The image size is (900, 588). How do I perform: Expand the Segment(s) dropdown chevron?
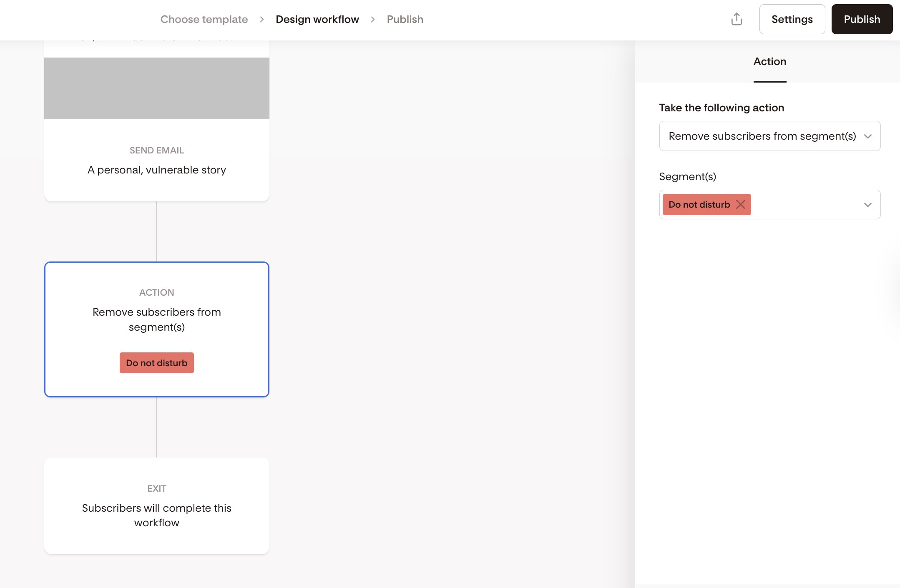click(x=868, y=205)
